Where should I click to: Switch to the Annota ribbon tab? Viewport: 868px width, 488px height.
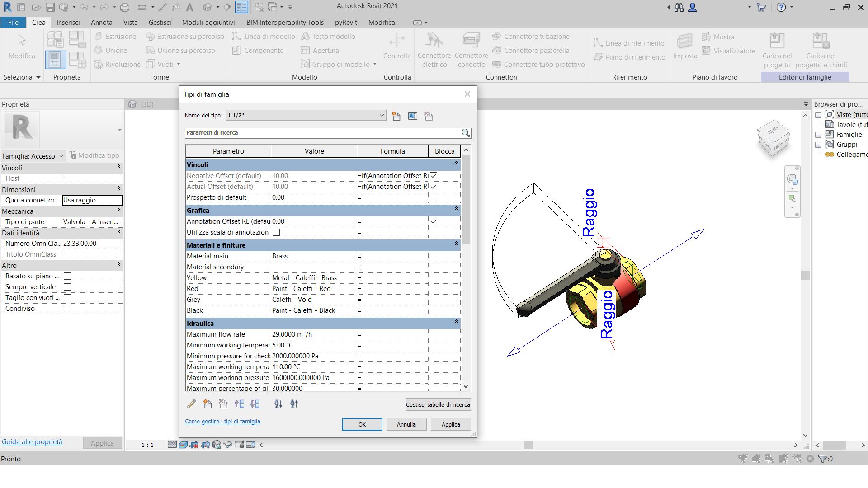coord(101,22)
